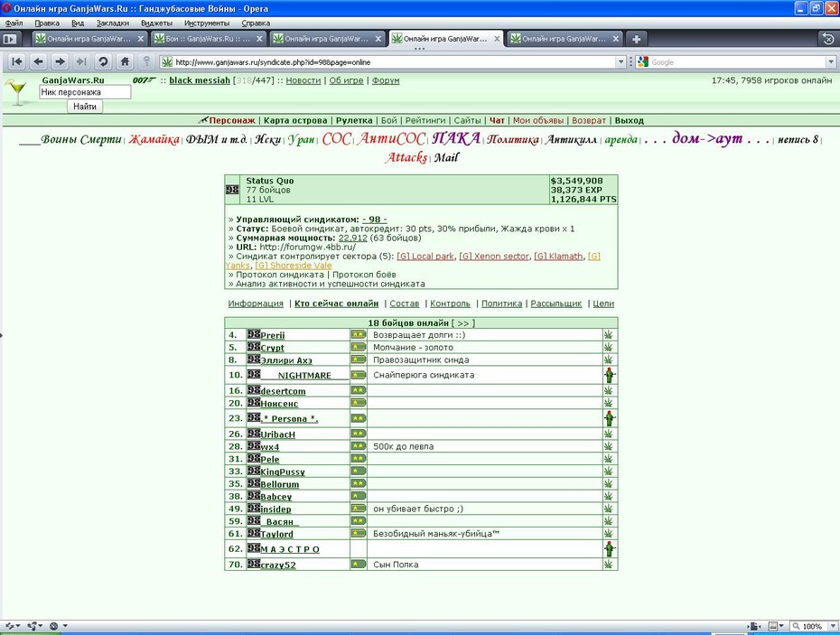Click the leaf icon in Prerii row

(609, 335)
